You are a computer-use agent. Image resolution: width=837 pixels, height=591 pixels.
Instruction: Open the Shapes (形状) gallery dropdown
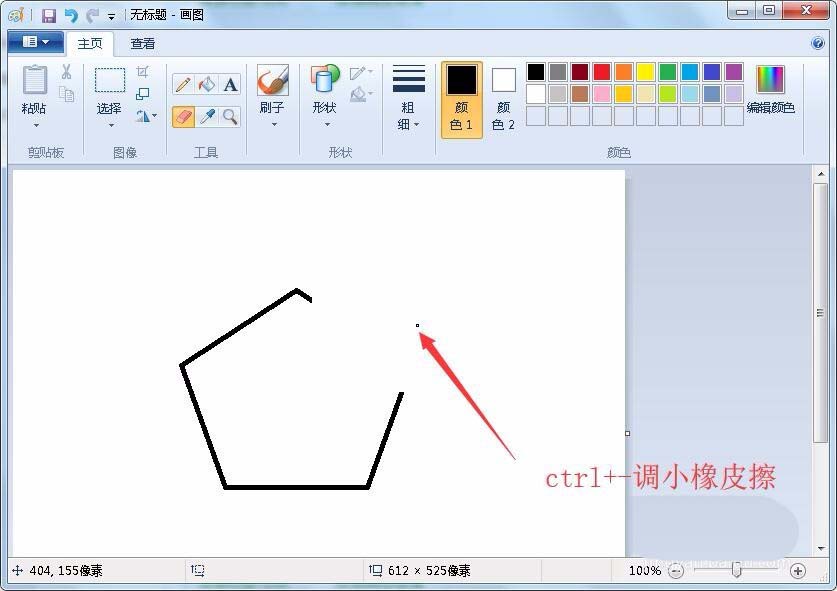pos(325,125)
